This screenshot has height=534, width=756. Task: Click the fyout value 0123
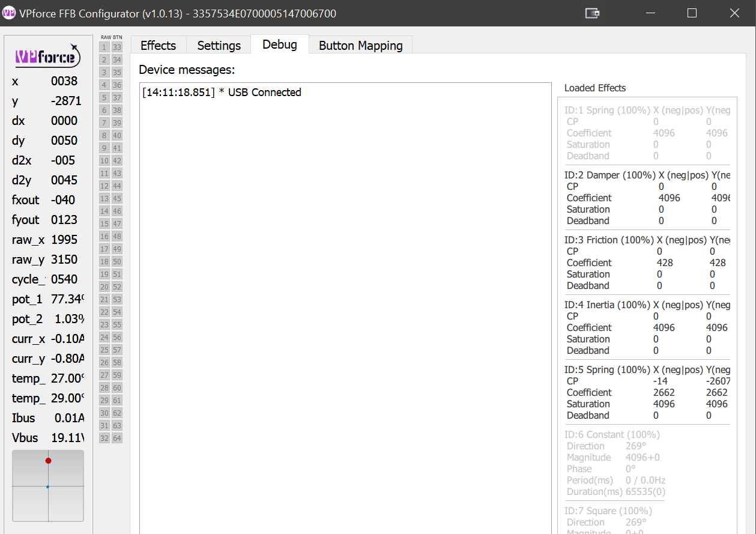pyautogui.click(x=64, y=220)
